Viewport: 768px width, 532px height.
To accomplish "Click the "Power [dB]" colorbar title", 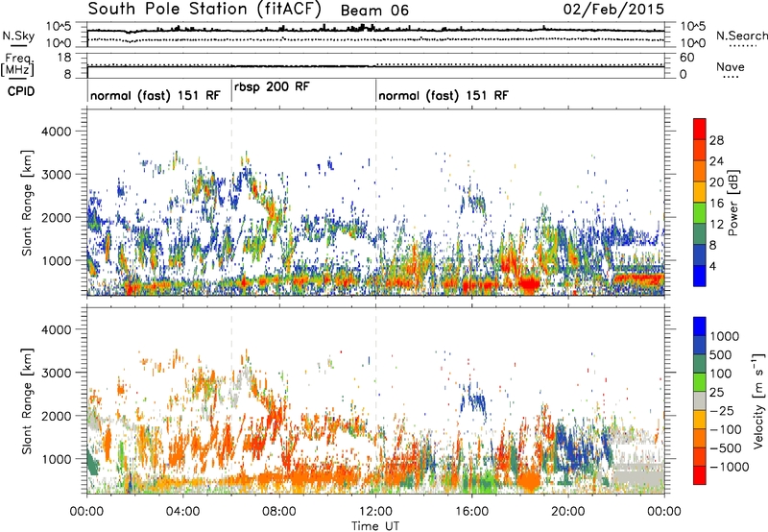I will [732, 203].
